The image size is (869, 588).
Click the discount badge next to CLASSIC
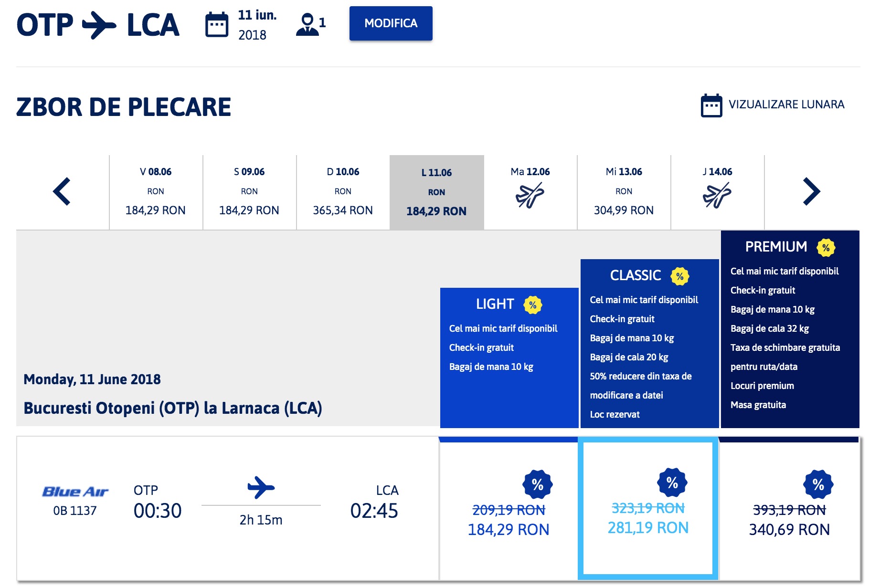click(680, 276)
